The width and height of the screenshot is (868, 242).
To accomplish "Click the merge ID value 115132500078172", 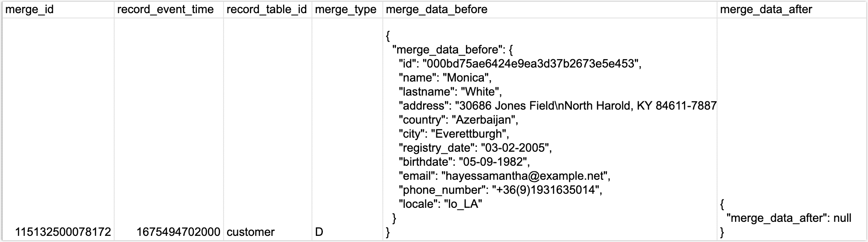I will pyautogui.click(x=63, y=232).
